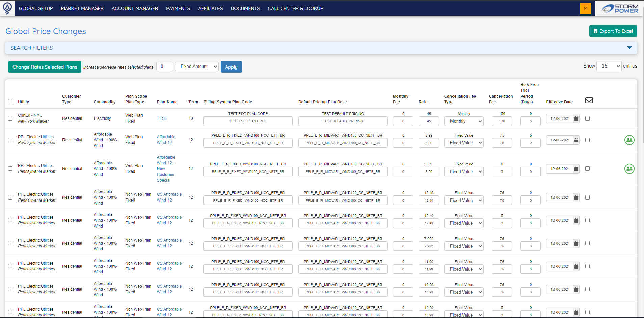This screenshot has width=644, height=318.
Task: Open calendar for CS Affordable Wind 12.49 ETF row
Action: (x=576, y=197)
